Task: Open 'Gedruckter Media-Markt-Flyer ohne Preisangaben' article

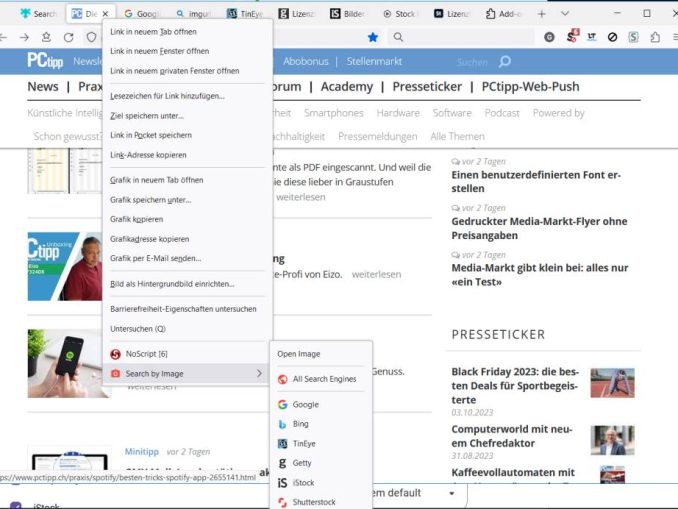Action: [x=539, y=228]
